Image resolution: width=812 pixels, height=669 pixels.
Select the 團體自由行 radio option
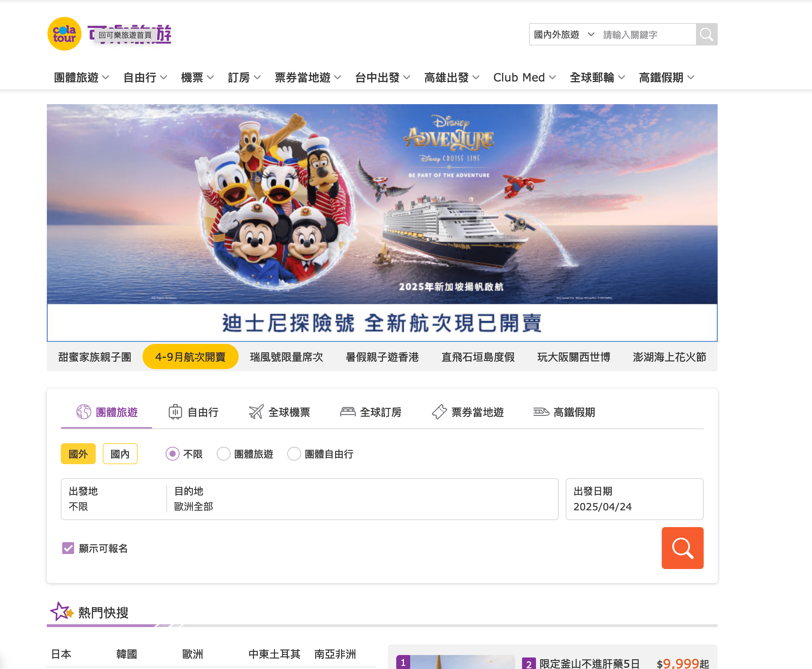pyautogui.click(x=294, y=454)
